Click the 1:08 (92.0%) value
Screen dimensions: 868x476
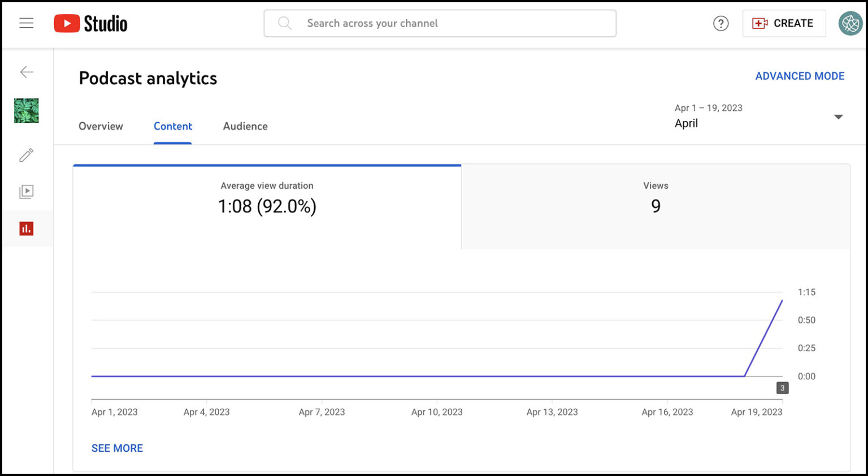(x=267, y=206)
